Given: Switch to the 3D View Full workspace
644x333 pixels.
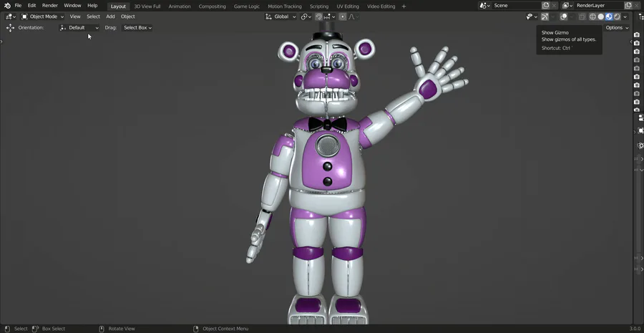Looking at the screenshot, I should pos(147,6).
